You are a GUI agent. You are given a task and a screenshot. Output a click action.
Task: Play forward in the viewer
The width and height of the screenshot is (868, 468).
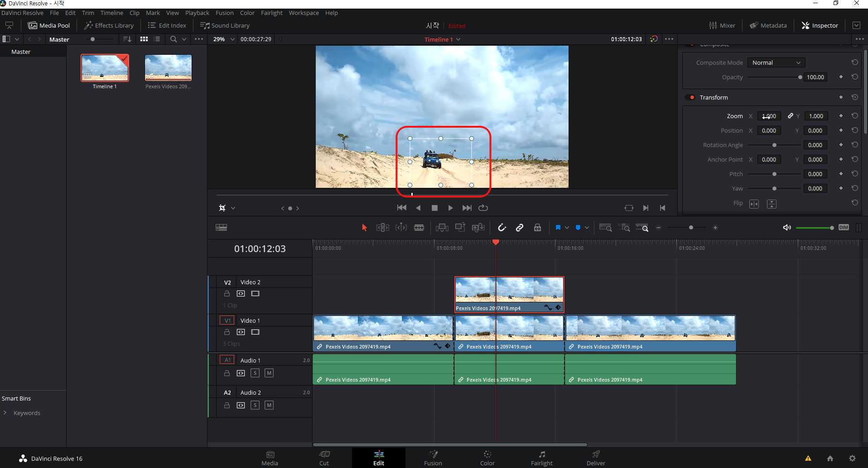[x=450, y=208]
